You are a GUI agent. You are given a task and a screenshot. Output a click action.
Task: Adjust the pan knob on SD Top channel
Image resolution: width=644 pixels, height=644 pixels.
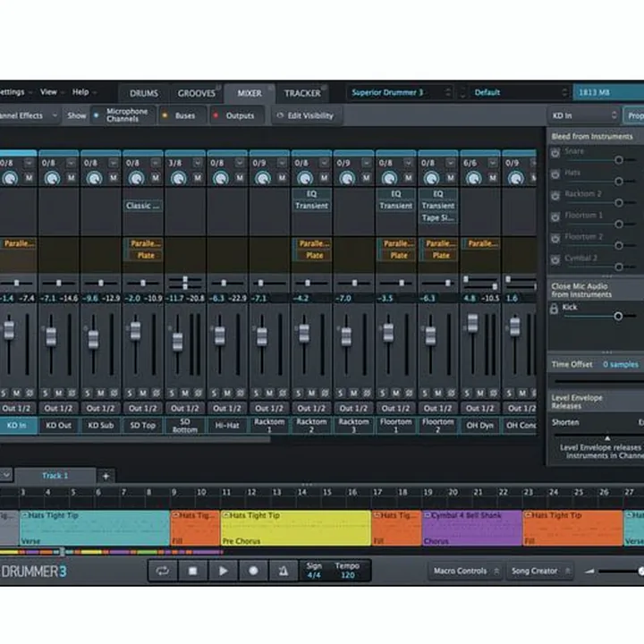pos(136,178)
